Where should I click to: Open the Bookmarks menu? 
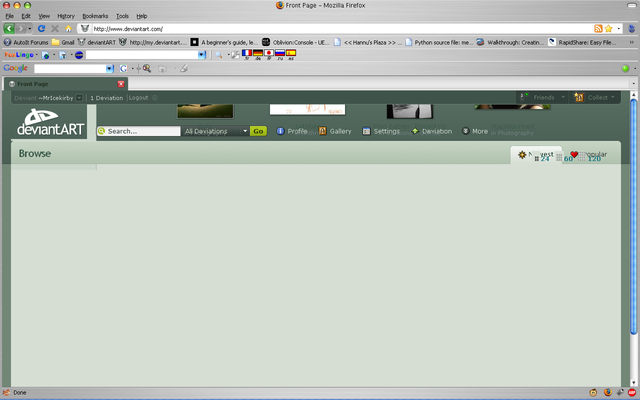[95, 16]
